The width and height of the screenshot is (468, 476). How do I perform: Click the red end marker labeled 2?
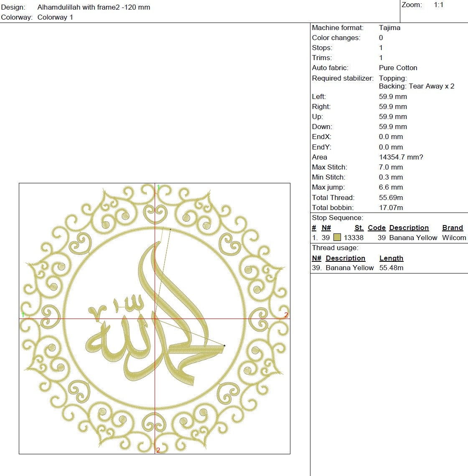pyautogui.click(x=286, y=314)
